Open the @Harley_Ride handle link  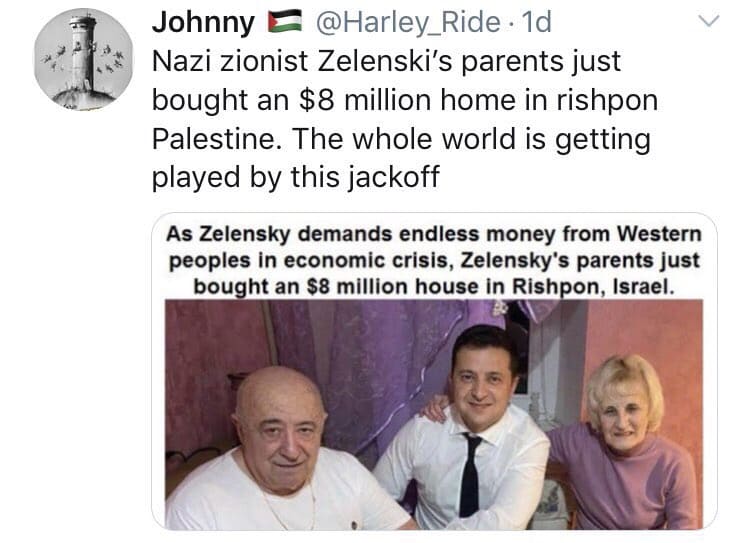click(x=408, y=23)
